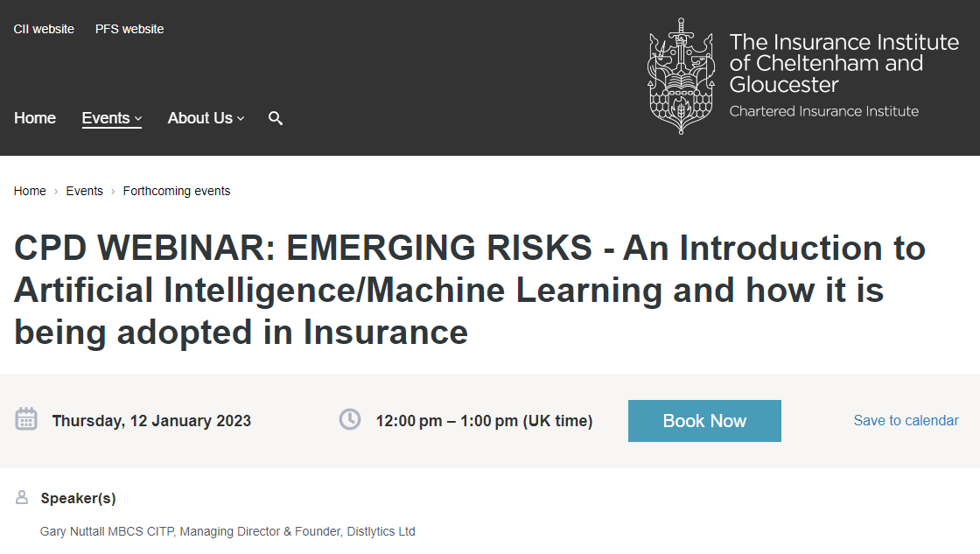Screen dimensions: 980x554
Task: Click the clock icon beside the time
Action: 350,419
